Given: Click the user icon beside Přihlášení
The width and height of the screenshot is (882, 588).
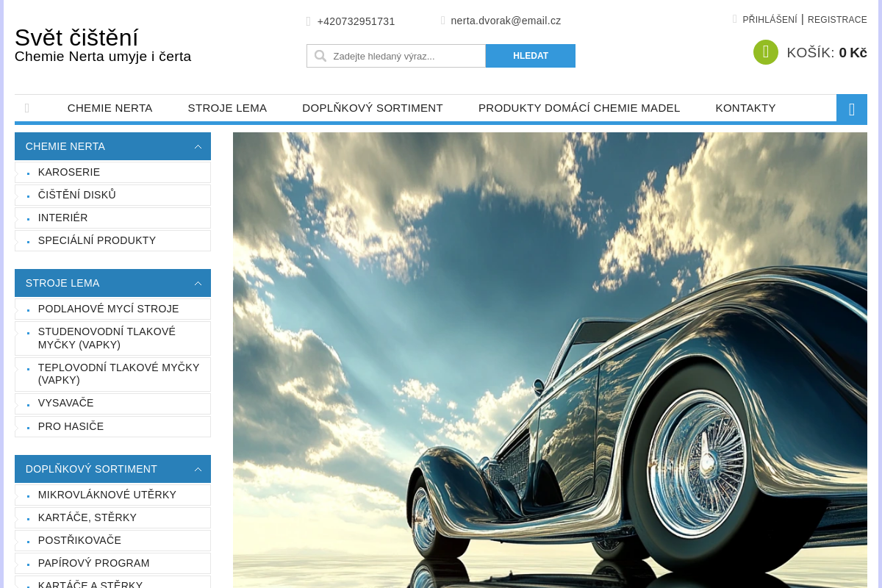Looking at the screenshot, I should (x=735, y=19).
